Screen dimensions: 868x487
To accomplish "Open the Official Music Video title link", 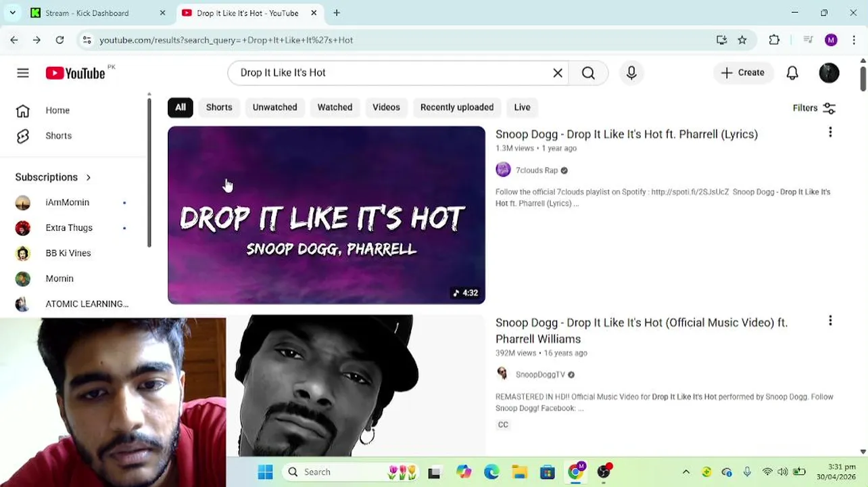I will (642, 331).
